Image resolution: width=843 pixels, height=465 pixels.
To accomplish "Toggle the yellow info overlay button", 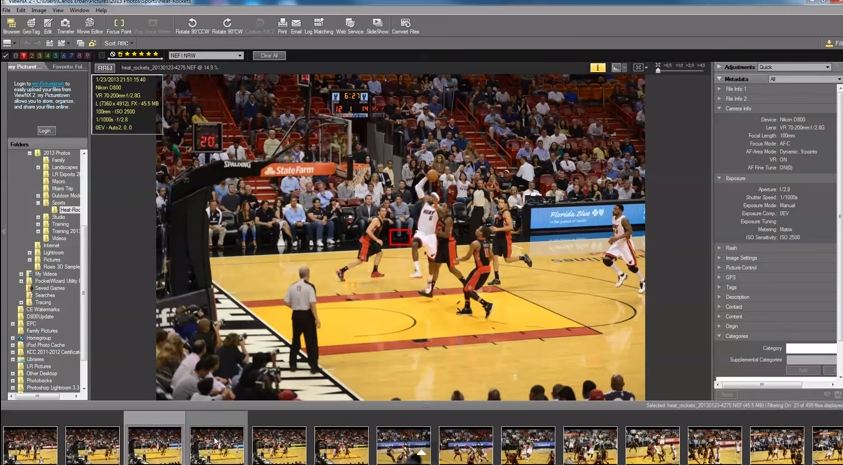I will [x=598, y=67].
